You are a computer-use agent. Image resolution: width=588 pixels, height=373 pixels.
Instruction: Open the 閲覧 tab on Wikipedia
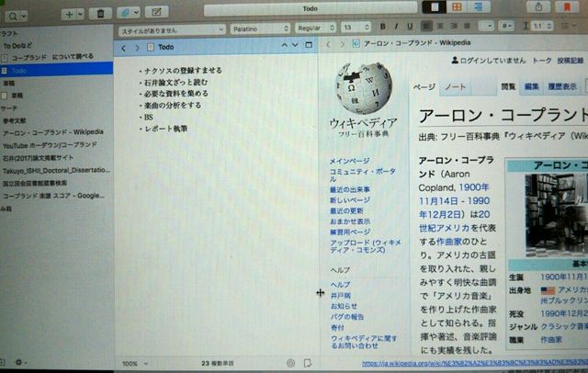pyautogui.click(x=508, y=86)
